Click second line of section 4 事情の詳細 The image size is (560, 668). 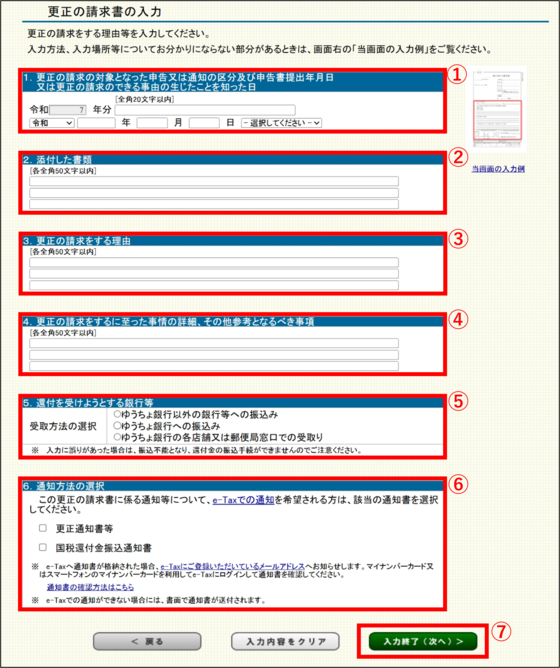click(214, 354)
